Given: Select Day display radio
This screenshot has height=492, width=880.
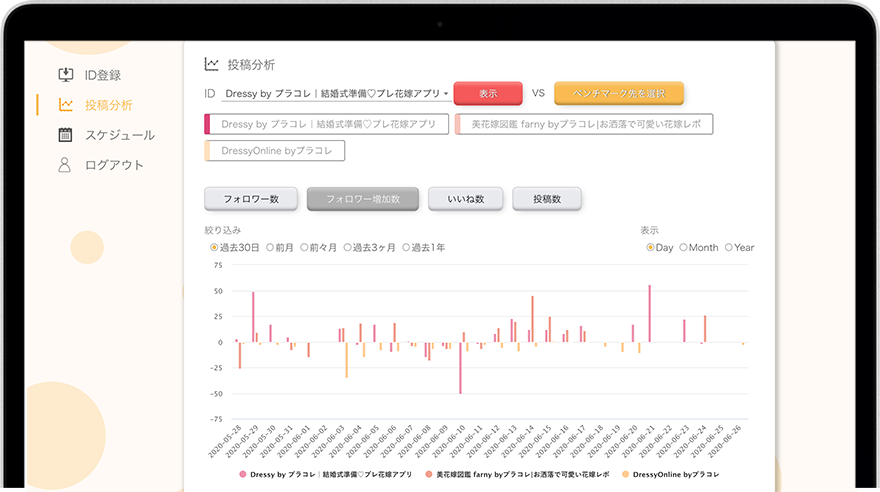Looking at the screenshot, I should (x=650, y=247).
